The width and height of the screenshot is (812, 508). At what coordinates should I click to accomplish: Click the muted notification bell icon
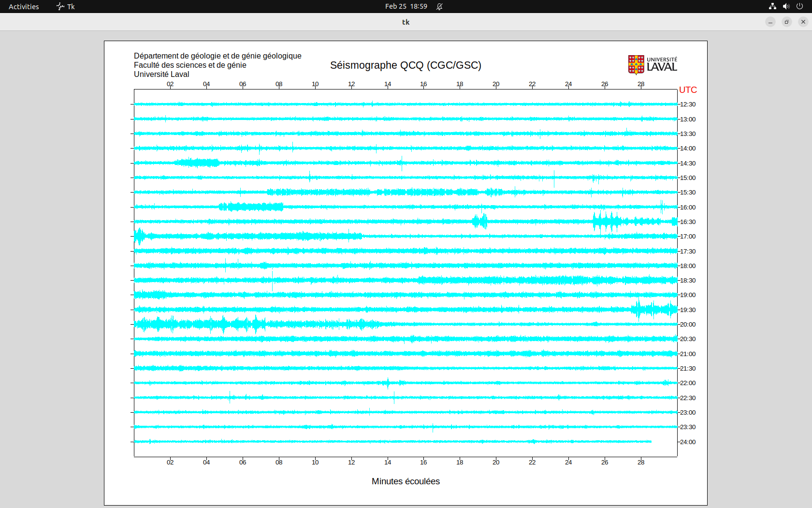pyautogui.click(x=439, y=6)
